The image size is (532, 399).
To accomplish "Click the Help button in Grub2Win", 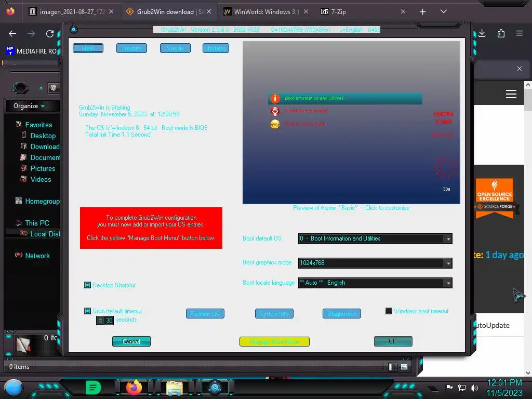I will pyautogui.click(x=88, y=48).
